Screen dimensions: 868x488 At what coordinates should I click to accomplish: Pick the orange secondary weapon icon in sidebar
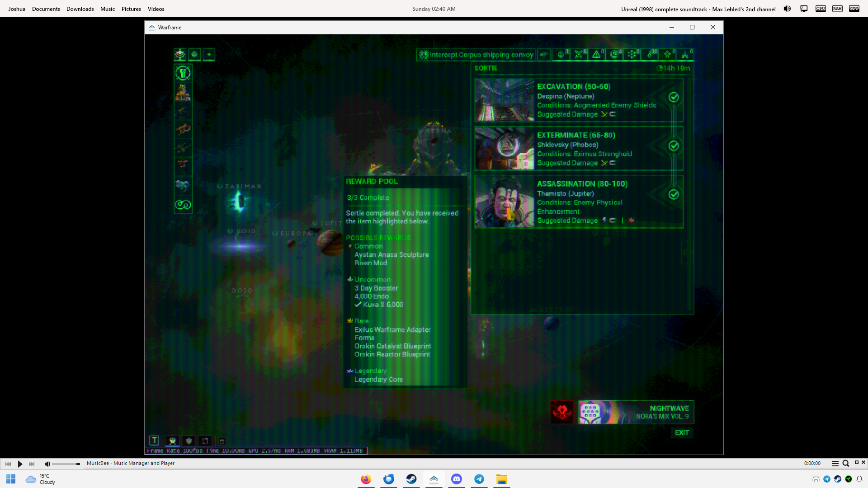[183, 129]
